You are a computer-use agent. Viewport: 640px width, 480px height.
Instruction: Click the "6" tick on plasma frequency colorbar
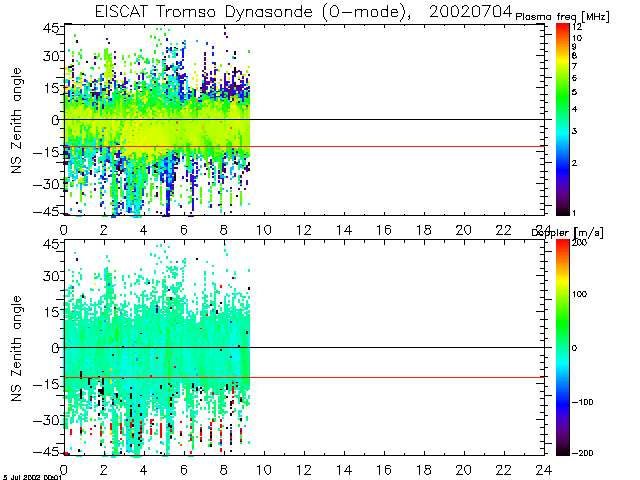pos(574,78)
